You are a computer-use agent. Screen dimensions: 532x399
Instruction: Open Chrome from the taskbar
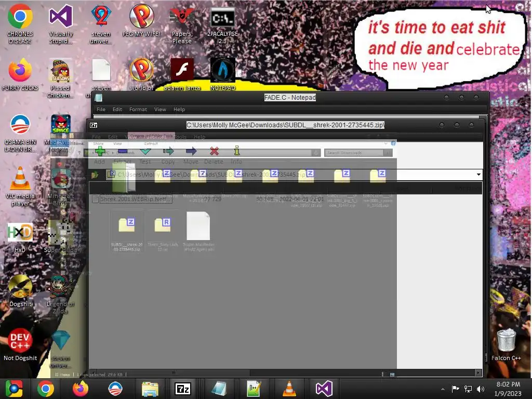pyautogui.click(x=46, y=389)
